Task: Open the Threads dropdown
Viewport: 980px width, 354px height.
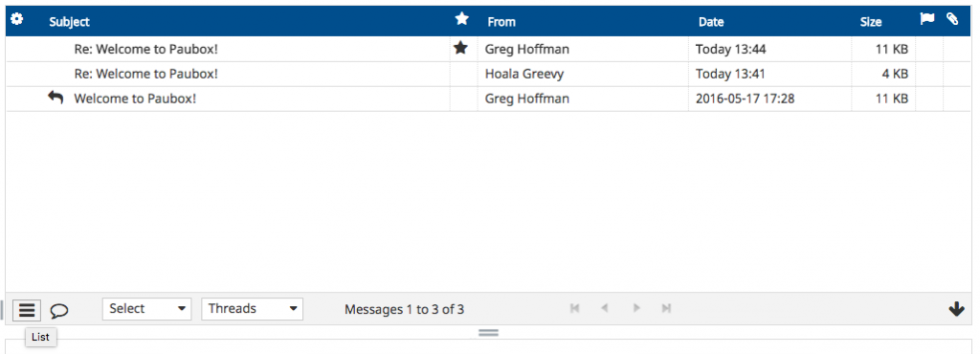Action: [x=252, y=308]
